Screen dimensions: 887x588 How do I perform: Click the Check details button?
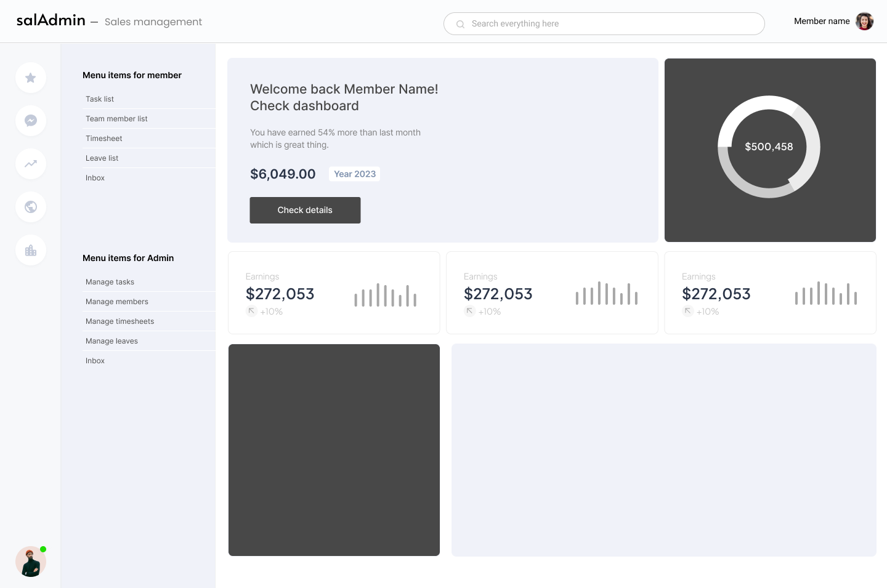305,210
